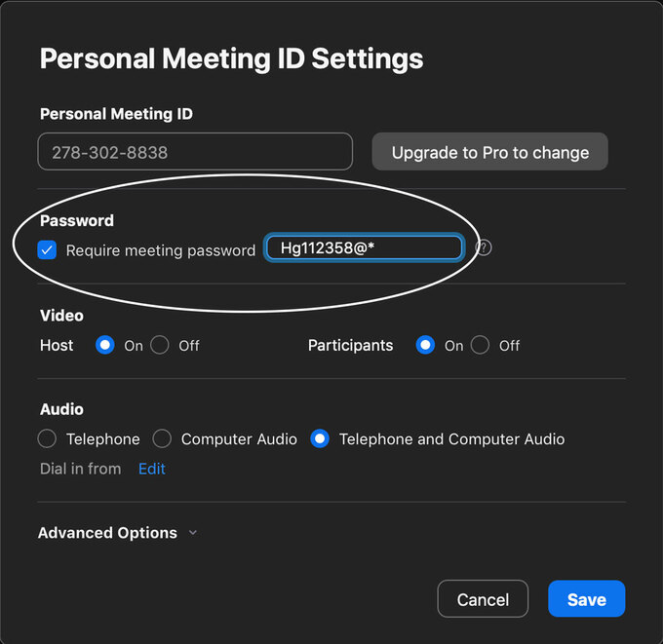Turn Host video Off via radio button
The image size is (663, 644).
point(159,345)
